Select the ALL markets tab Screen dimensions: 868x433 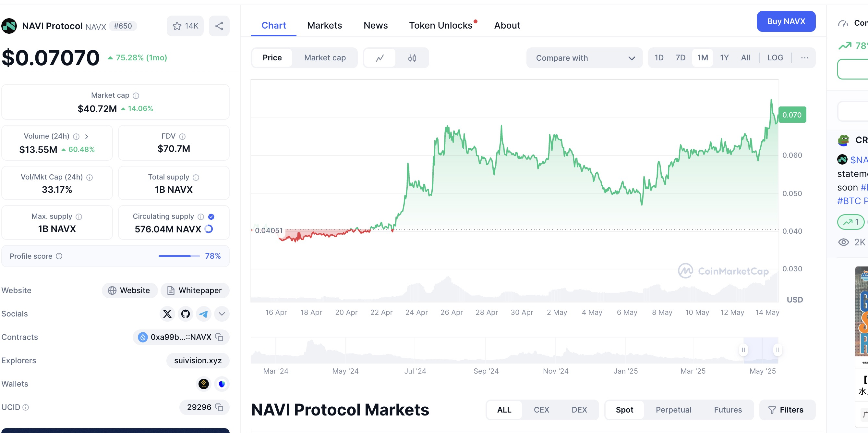tap(504, 410)
